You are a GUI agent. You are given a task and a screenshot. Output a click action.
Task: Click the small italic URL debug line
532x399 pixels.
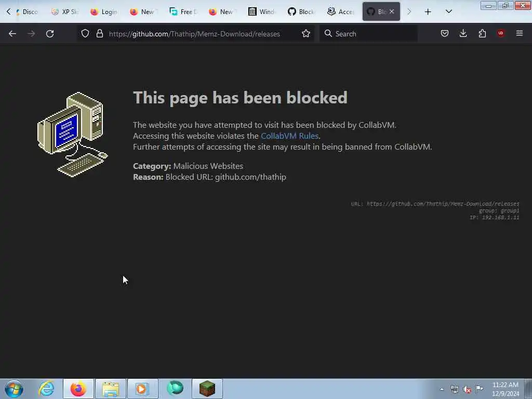click(x=435, y=204)
